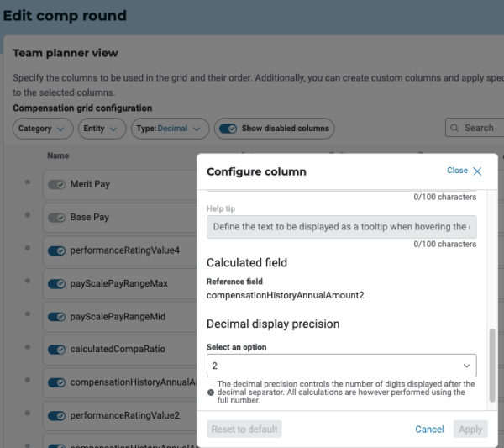Click drag handle beside payScalePayRangeMax row

(x=28, y=283)
